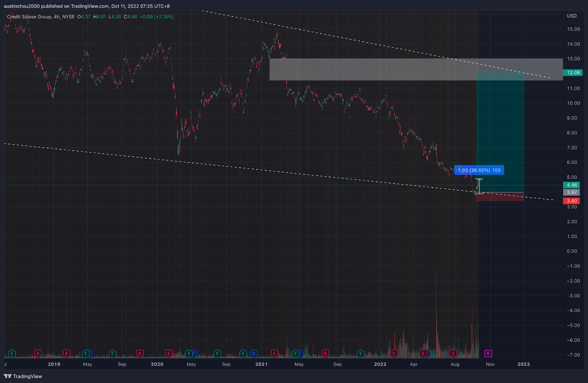Viewport: 588px width, 383px height.
Task: Click the 4.46 current price label
Action: (x=571, y=185)
